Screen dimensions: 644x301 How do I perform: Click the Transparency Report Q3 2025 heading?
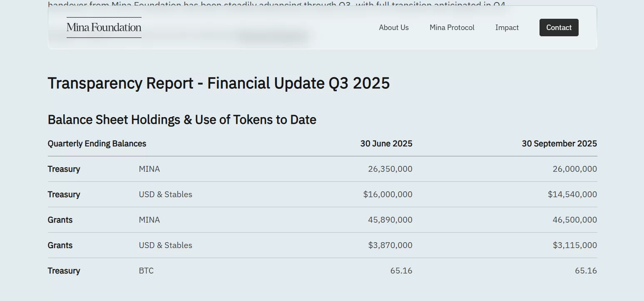(x=219, y=83)
